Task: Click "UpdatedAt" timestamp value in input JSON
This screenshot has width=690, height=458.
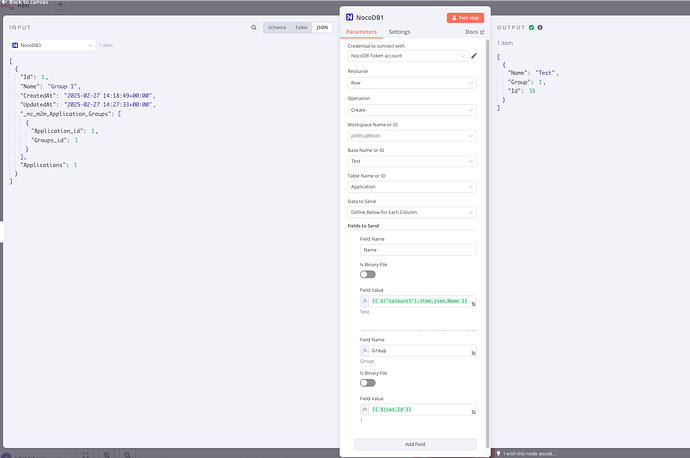Action: point(110,105)
